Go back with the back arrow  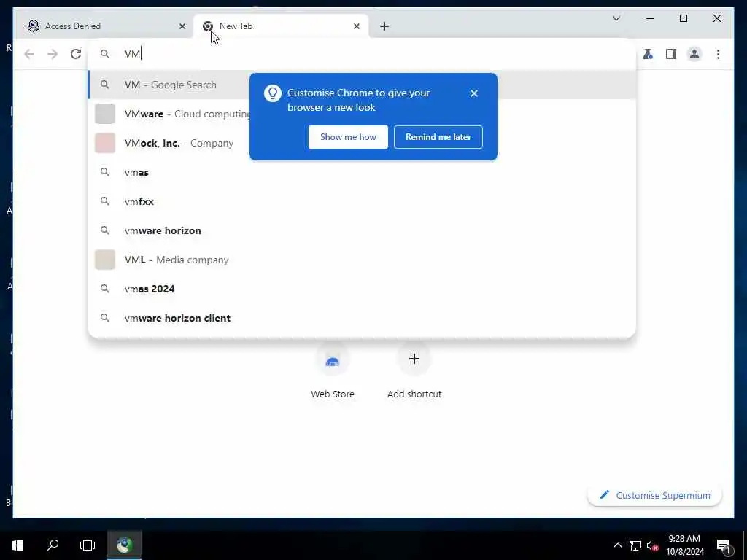point(29,54)
